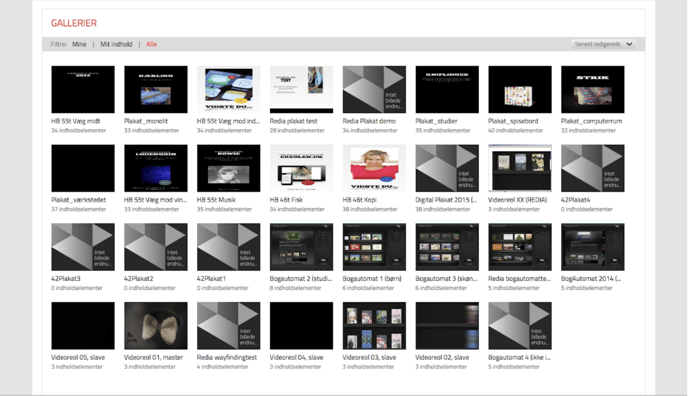Click the Plakat_spisebord title link
This screenshot has width=688, height=396.
click(513, 121)
